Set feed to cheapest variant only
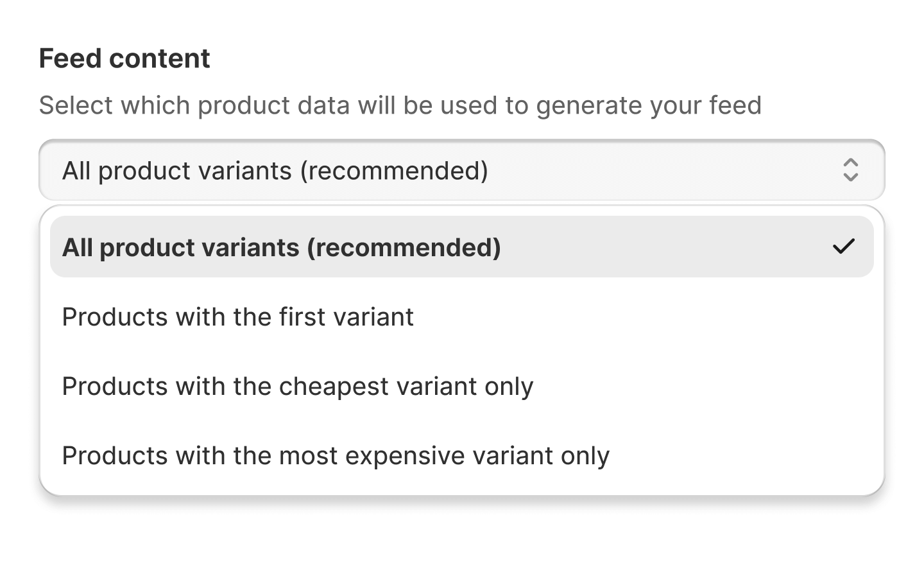 [x=298, y=387]
